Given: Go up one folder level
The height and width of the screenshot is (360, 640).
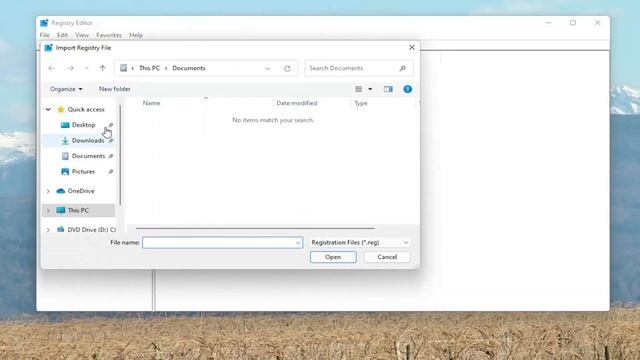Looking at the screenshot, I should point(102,68).
